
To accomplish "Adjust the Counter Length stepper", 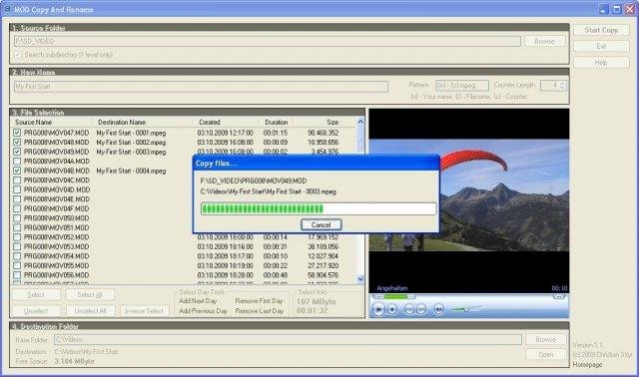I will click(x=562, y=86).
